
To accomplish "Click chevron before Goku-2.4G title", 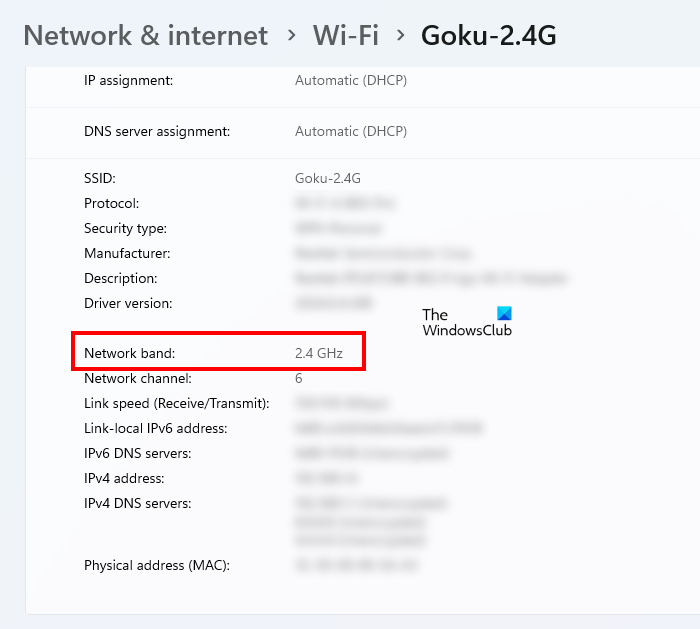I will [x=400, y=36].
